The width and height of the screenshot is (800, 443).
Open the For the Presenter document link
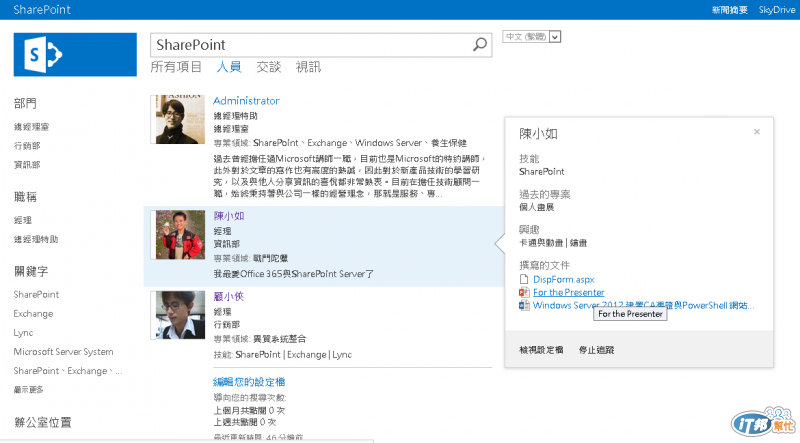pos(568,292)
